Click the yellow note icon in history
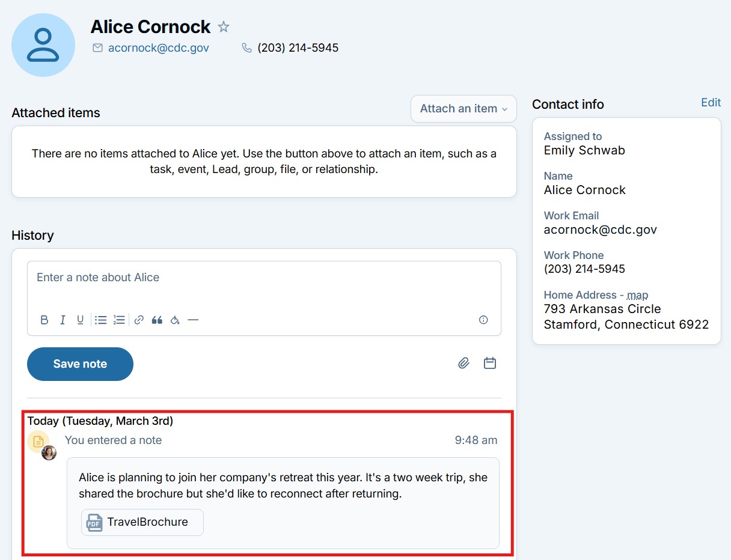This screenshot has width=731, height=560. point(39,442)
